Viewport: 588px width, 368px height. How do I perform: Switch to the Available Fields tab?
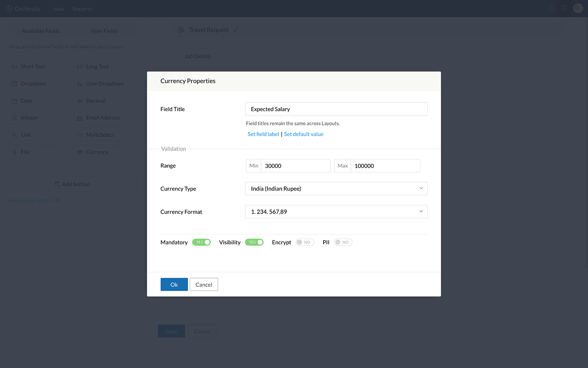tap(41, 31)
